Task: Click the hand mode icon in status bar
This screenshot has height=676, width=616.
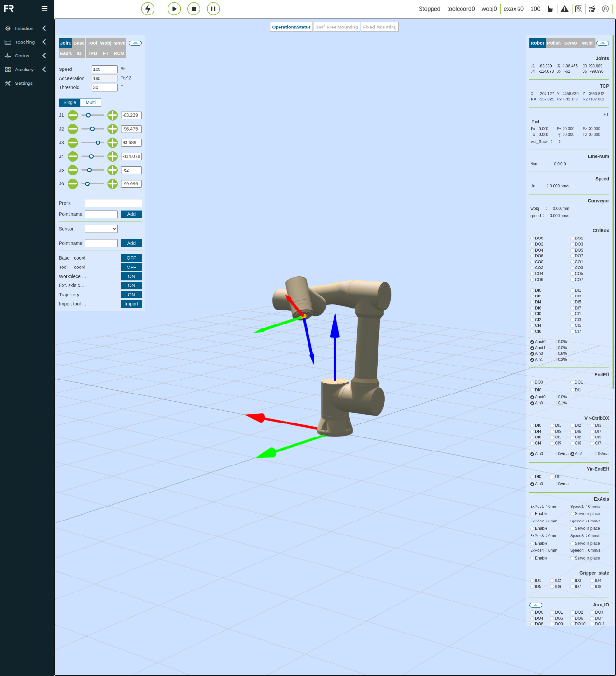Action: coord(550,9)
